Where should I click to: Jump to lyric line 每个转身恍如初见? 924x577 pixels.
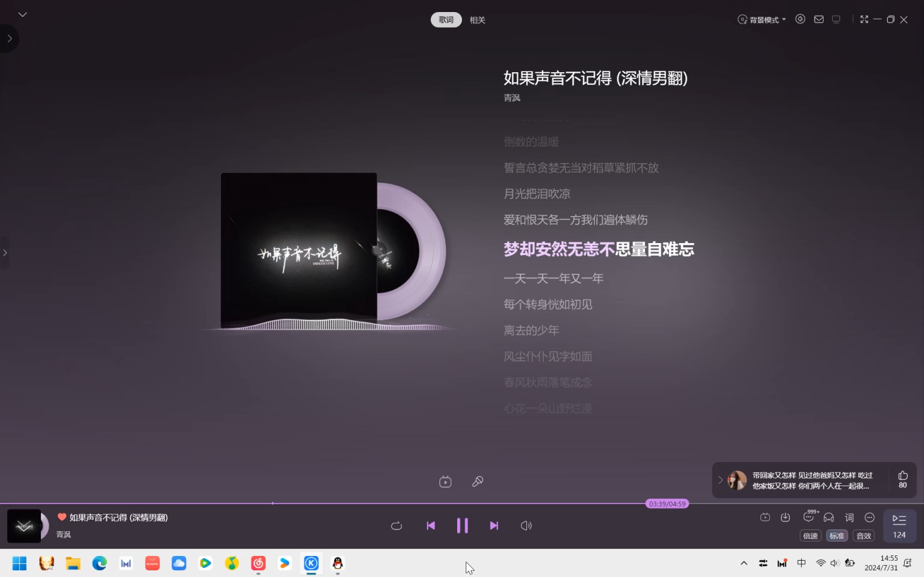click(548, 304)
